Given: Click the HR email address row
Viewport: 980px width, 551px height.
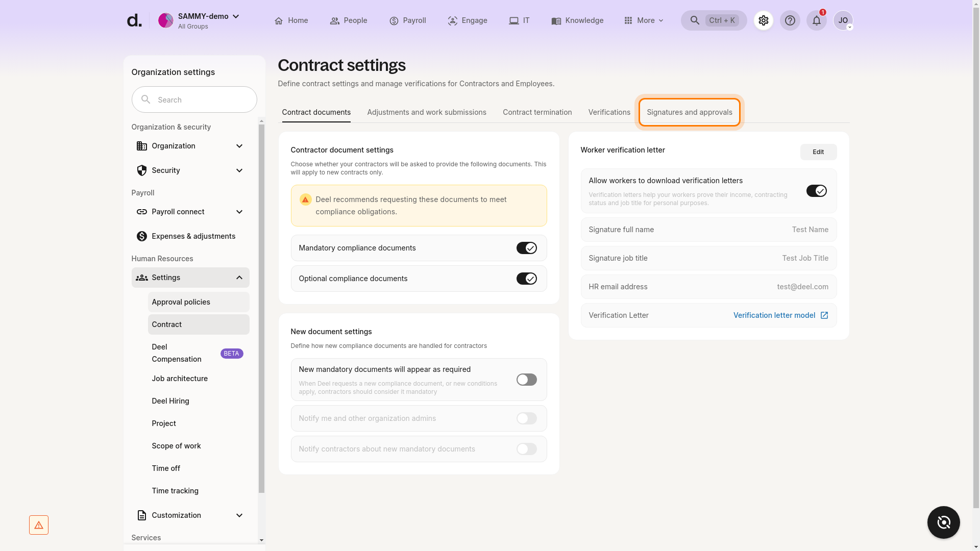Looking at the screenshot, I should pyautogui.click(x=708, y=287).
